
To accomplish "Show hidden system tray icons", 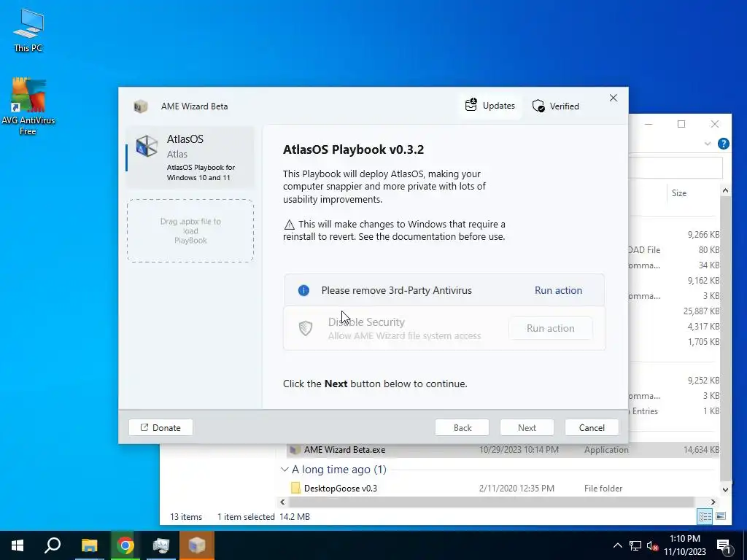I will pyautogui.click(x=617, y=545).
